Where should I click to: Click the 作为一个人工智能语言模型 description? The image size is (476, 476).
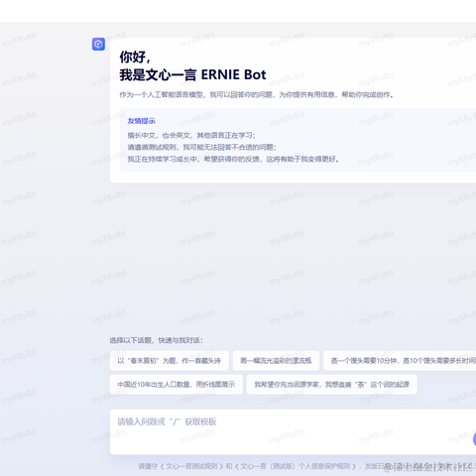(x=257, y=95)
